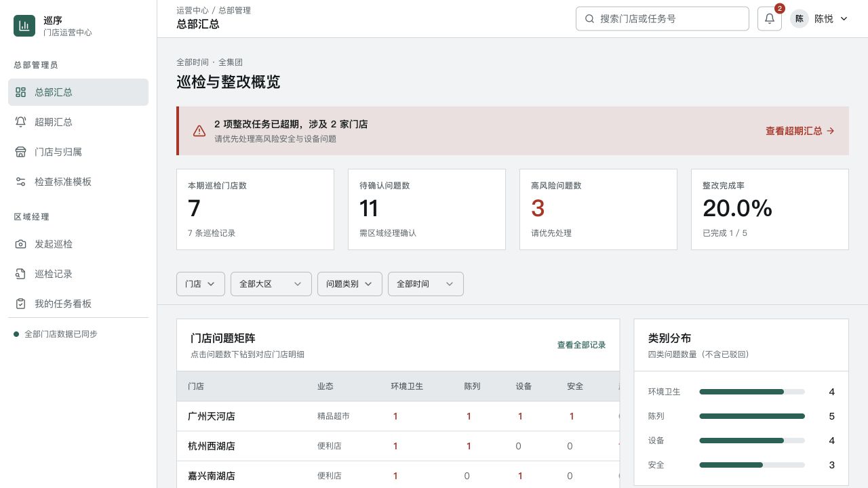Open the 全部大区 region dropdown
This screenshot has width=868, height=488.
point(271,284)
